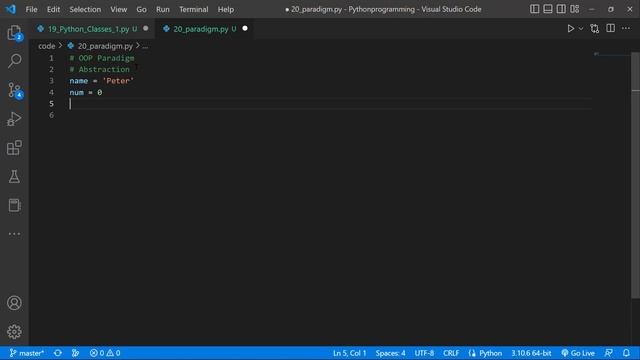The height and width of the screenshot is (360, 640).
Task: Open the changes compare icon in editor toolbar
Action: pyautogui.click(x=595, y=29)
